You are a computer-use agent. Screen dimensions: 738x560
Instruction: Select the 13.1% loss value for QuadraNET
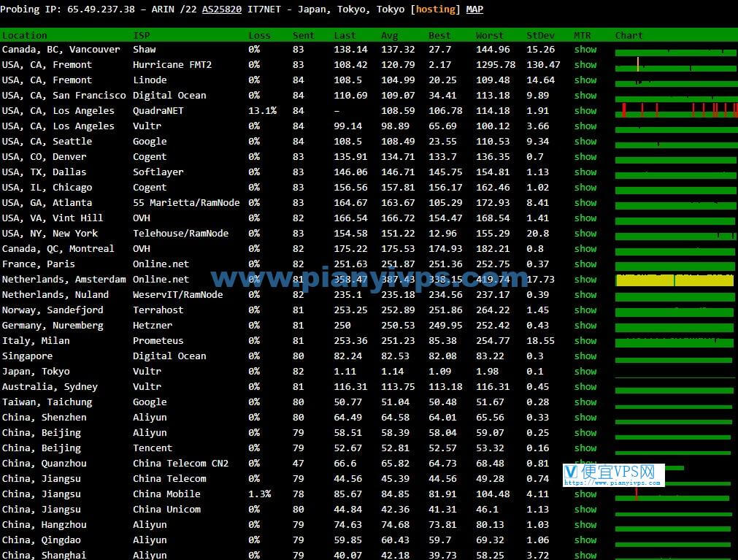tap(262, 111)
